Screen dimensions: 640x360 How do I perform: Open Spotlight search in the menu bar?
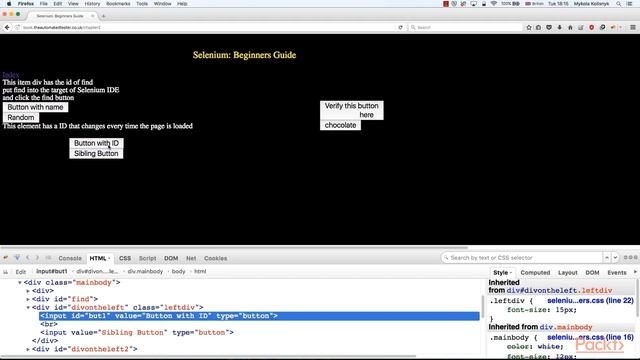coord(619,4)
